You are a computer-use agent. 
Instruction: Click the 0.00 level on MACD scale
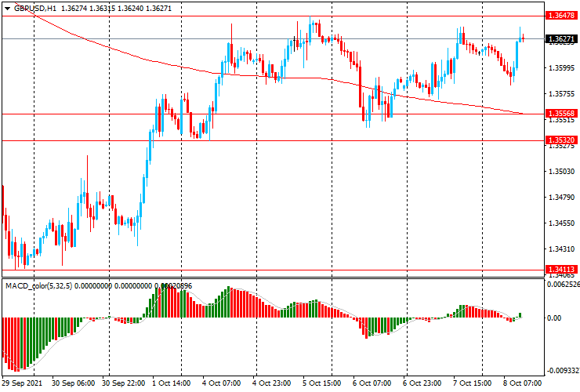(554, 318)
